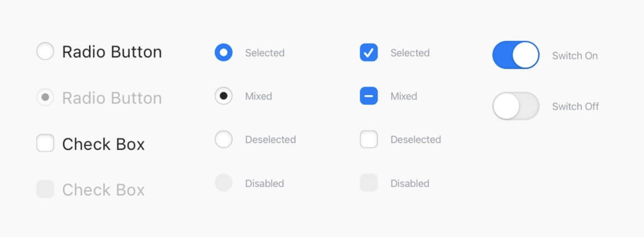Click the disabled large Radio Button
The image size is (644, 237).
pyautogui.click(x=45, y=97)
